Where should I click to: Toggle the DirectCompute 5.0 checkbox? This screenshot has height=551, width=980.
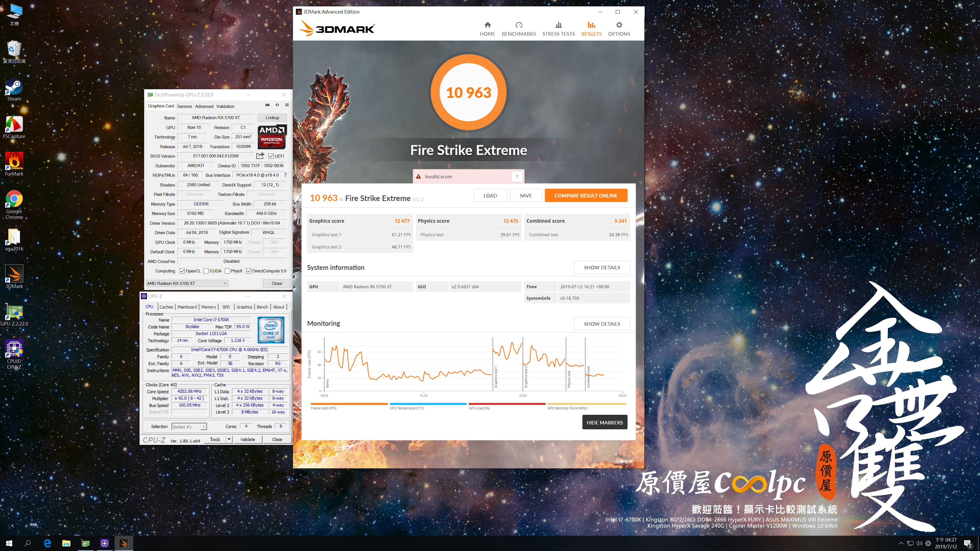click(x=248, y=271)
